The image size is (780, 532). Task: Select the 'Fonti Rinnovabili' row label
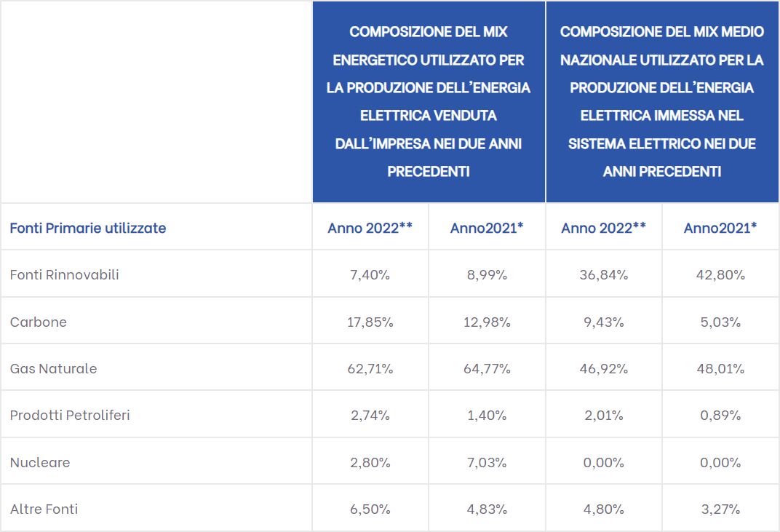coord(65,274)
